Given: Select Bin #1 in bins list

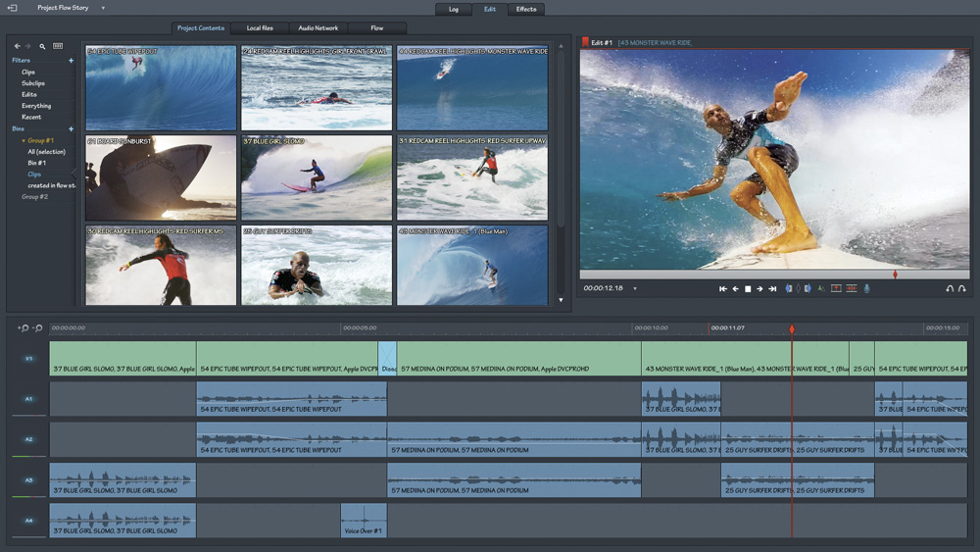Looking at the screenshot, I should (36, 163).
